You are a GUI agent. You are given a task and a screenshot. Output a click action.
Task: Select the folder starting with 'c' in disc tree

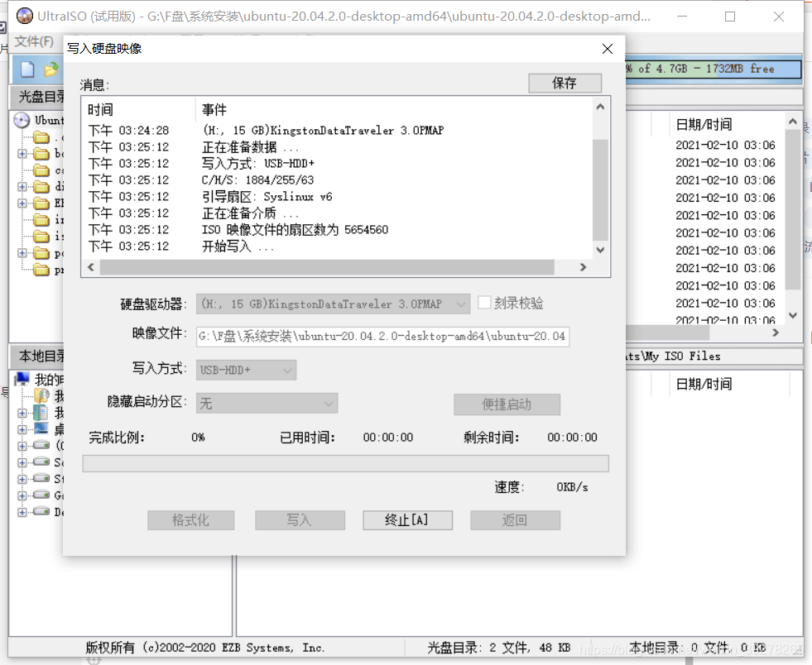pyautogui.click(x=41, y=170)
